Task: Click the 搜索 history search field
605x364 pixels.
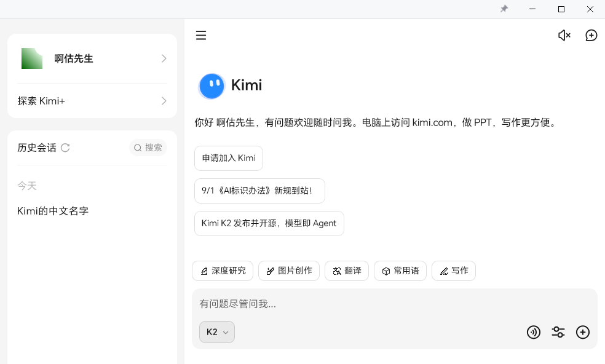Action: click(149, 148)
